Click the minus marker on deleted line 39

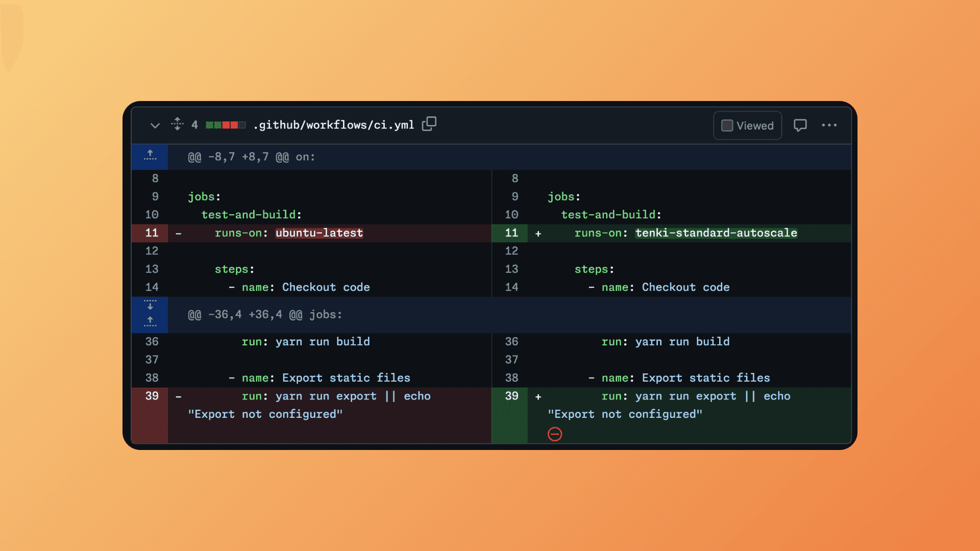[x=179, y=396]
